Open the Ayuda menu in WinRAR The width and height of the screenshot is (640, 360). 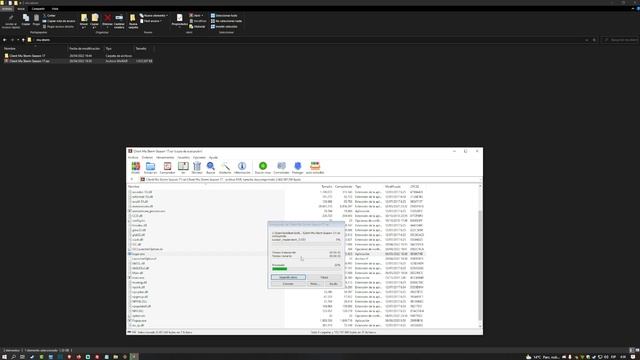point(213,158)
